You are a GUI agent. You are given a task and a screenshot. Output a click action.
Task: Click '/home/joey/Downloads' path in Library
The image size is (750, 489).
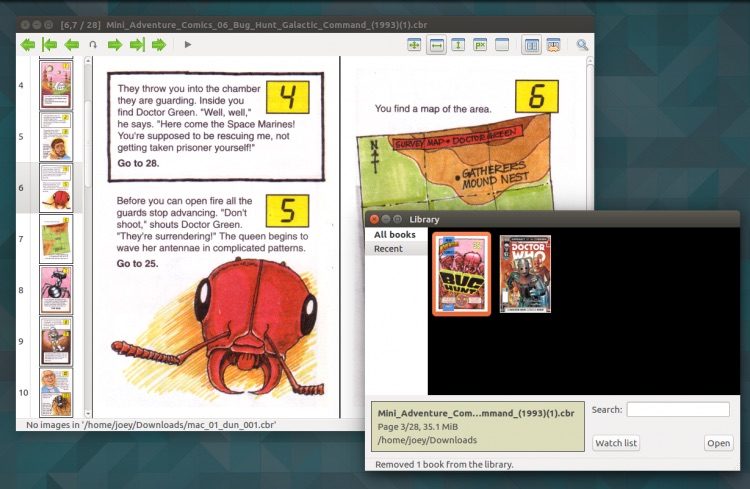point(427,440)
